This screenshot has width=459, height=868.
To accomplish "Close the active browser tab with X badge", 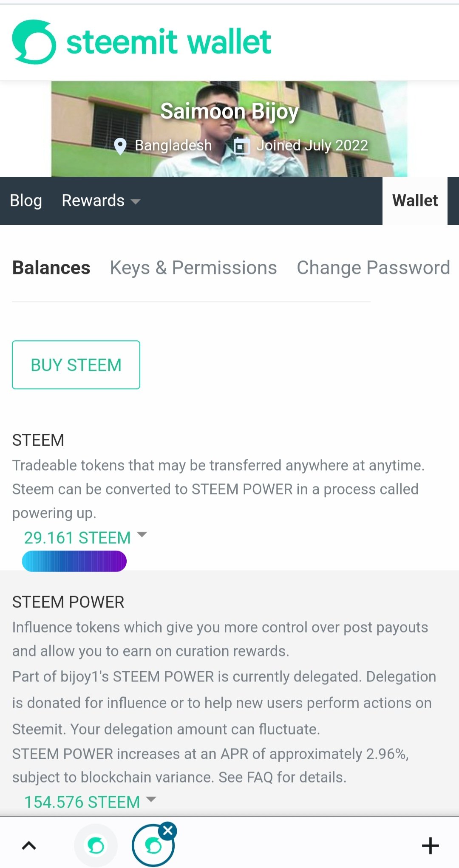I will [168, 830].
